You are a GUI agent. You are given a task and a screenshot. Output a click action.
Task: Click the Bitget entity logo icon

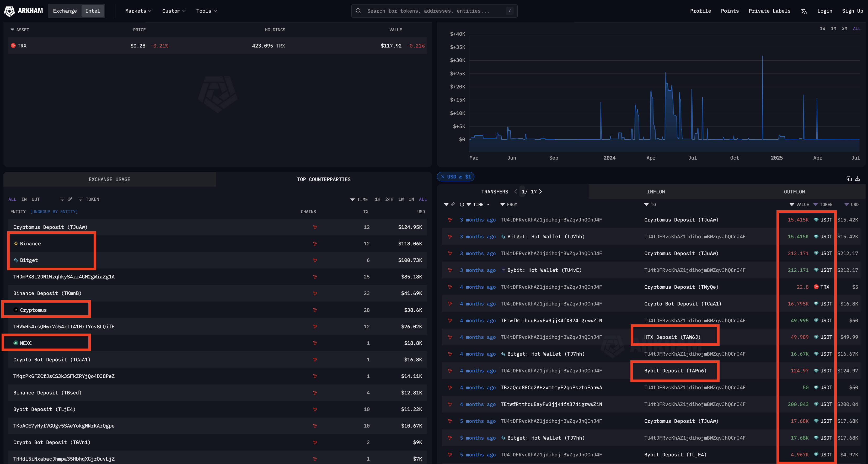pos(16,260)
